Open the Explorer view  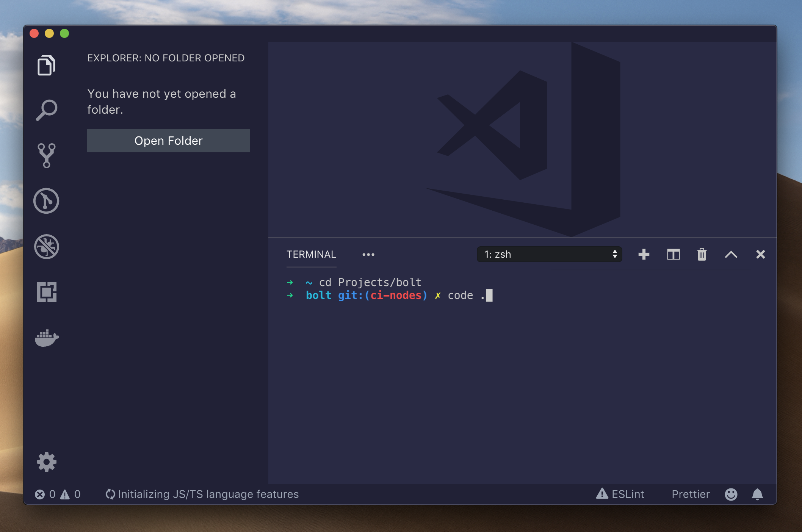pos(47,64)
